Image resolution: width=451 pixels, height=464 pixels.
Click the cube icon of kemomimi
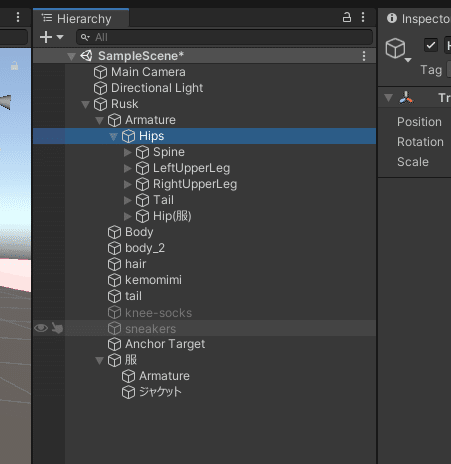[x=114, y=280]
